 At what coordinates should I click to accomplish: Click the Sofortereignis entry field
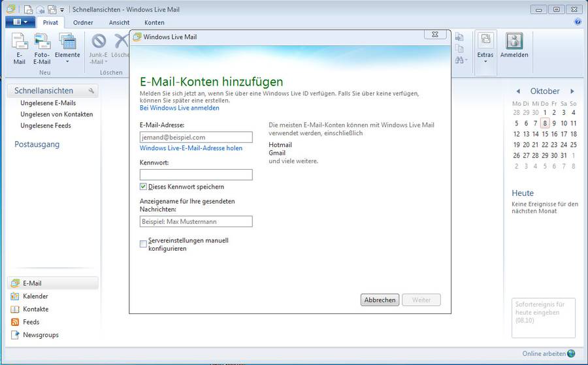pos(544,318)
